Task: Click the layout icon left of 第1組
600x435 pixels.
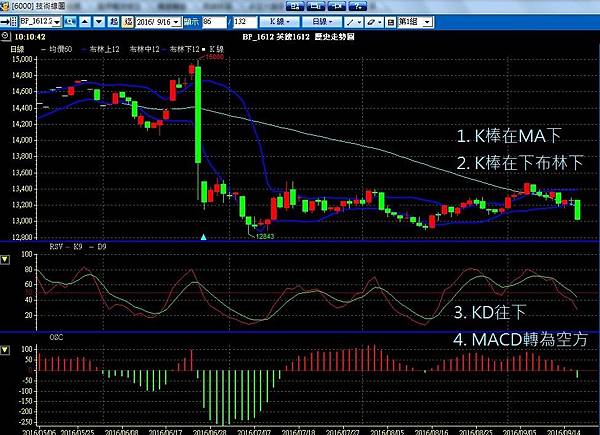Action: click(x=390, y=22)
